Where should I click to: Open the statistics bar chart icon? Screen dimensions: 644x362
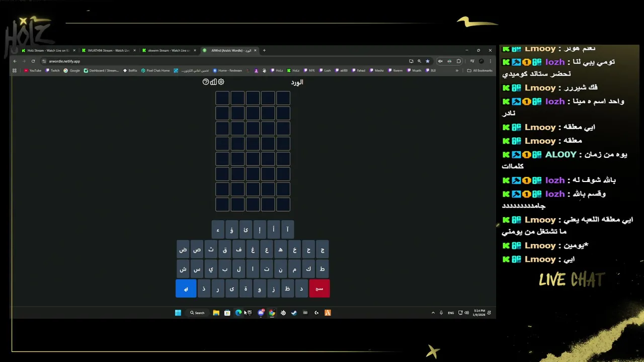213,81
